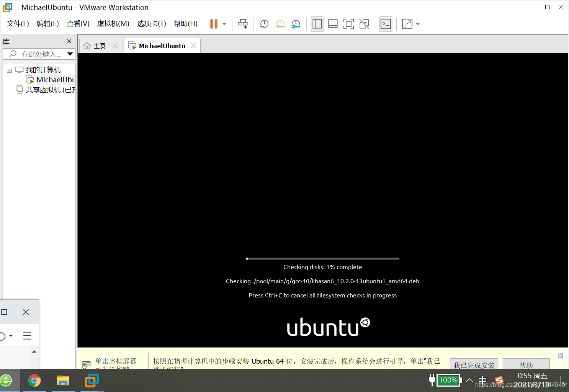Screen dimensions: 569x392
Task: Click the VMware Workstation taskbar icon
Action: click(x=92, y=381)
